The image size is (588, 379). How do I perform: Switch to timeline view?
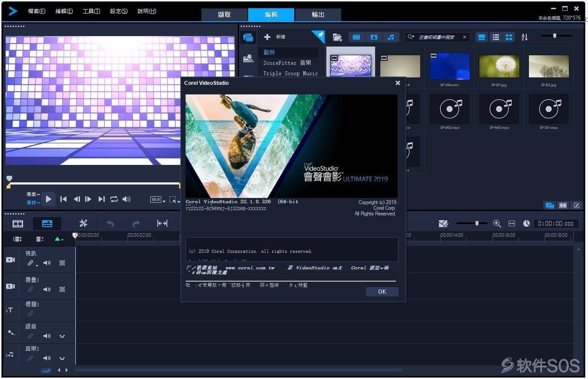click(x=47, y=224)
